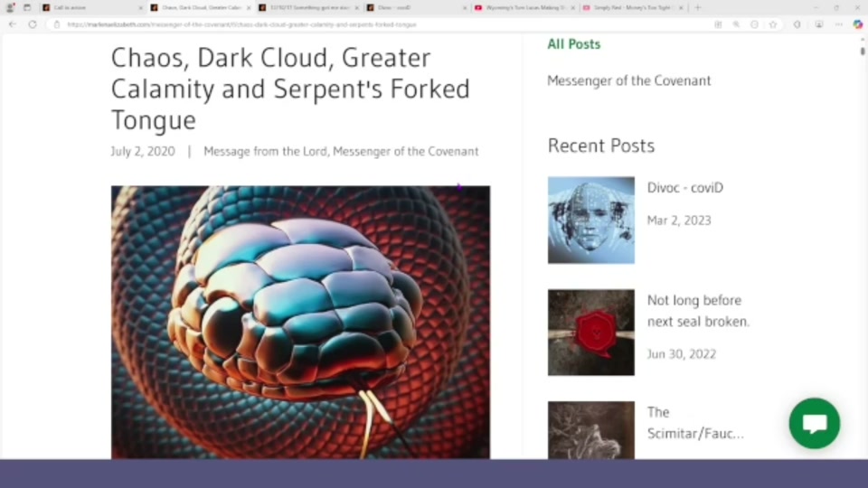Open the Messenger of the Covenant sidebar category
This screenshot has width=868, height=488.
629,80
